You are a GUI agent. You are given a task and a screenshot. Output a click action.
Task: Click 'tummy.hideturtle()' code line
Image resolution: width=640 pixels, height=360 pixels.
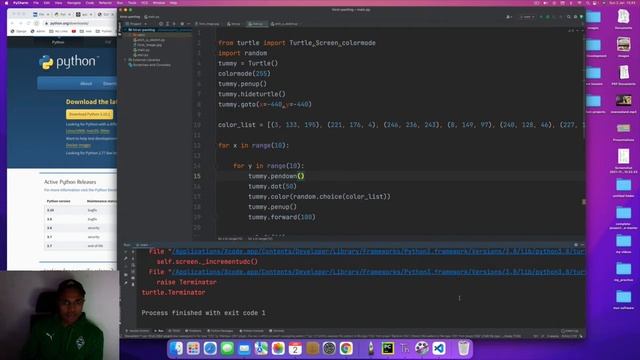pyautogui.click(x=252, y=94)
